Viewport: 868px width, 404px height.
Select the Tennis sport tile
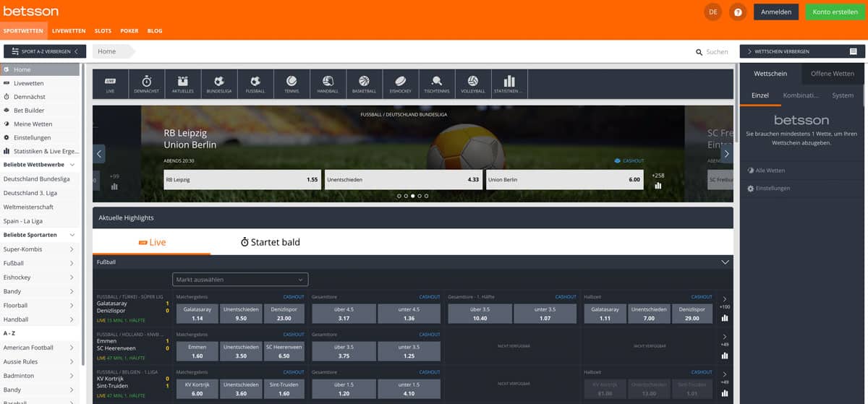pyautogui.click(x=292, y=84)
